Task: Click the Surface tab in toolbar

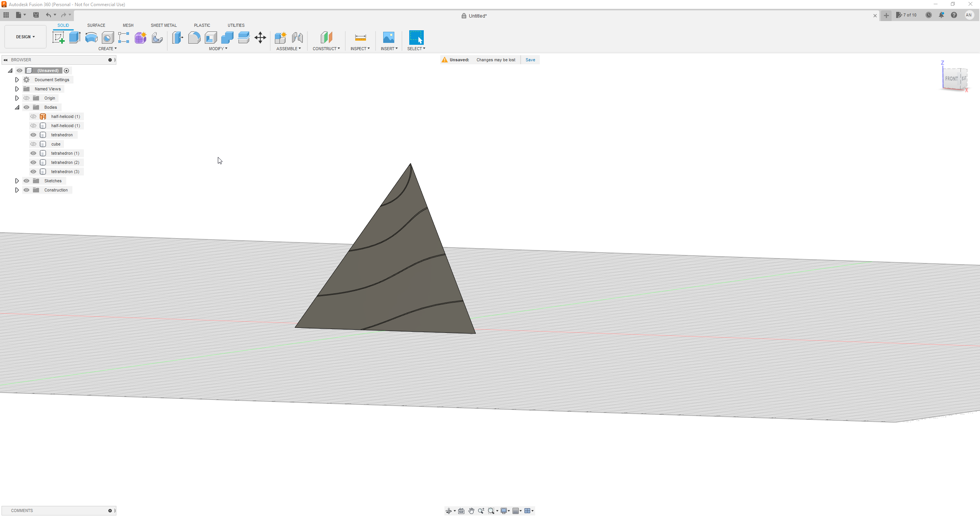Action: (96, 25)
